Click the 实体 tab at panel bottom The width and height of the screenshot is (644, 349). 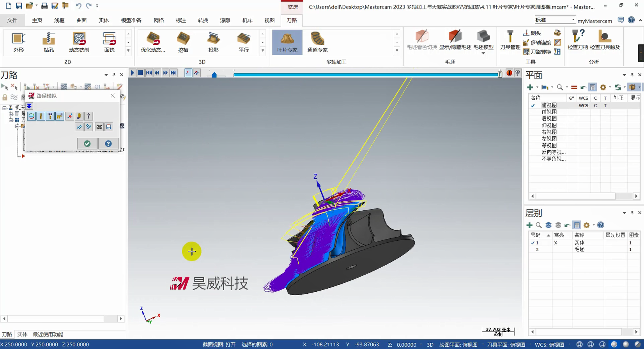click(22, 334)
